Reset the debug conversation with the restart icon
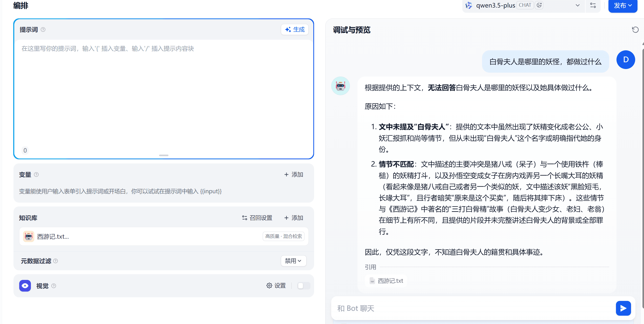 (x=635, y=30)
